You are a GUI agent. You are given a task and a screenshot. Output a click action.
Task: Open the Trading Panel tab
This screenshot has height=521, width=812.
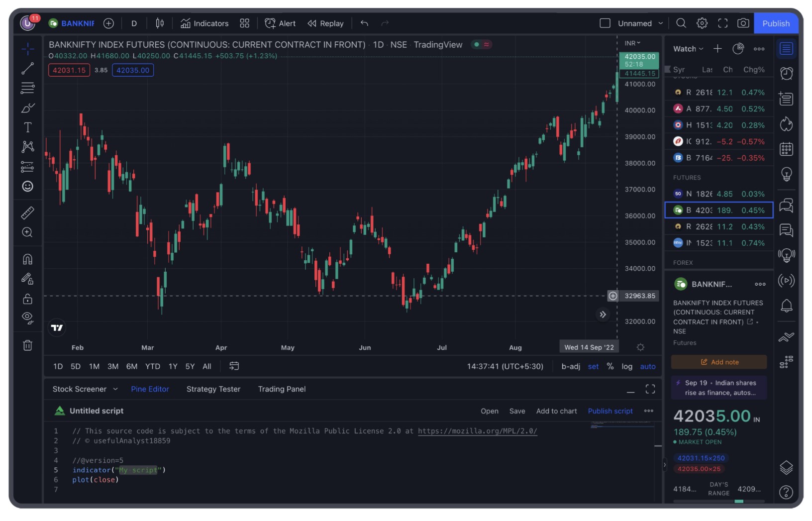click(x=282, y=389)
